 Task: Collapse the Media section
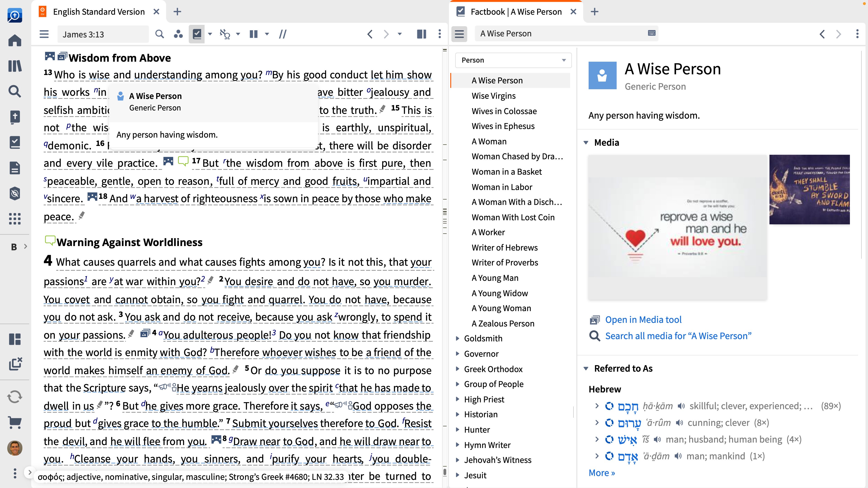pos(586,143)
